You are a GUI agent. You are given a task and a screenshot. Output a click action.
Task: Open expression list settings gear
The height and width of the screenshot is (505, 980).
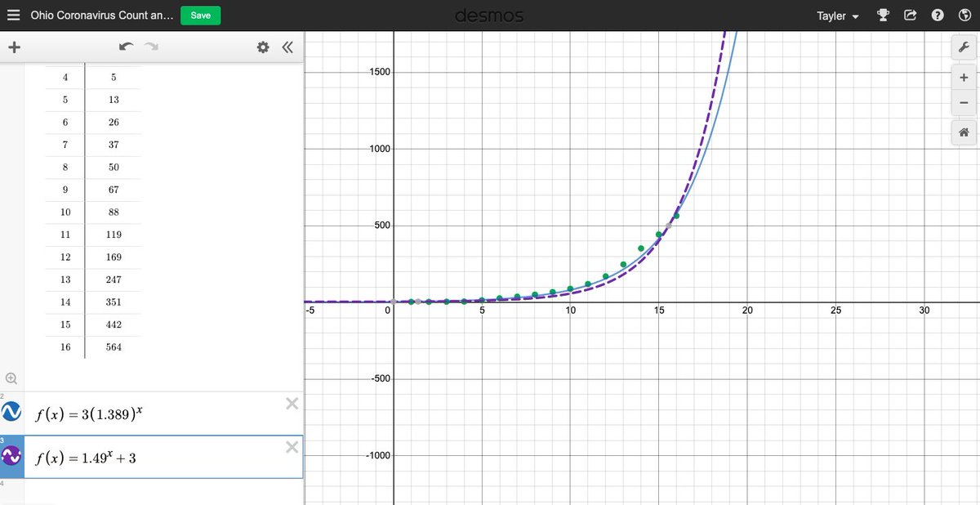pos(263,47)
